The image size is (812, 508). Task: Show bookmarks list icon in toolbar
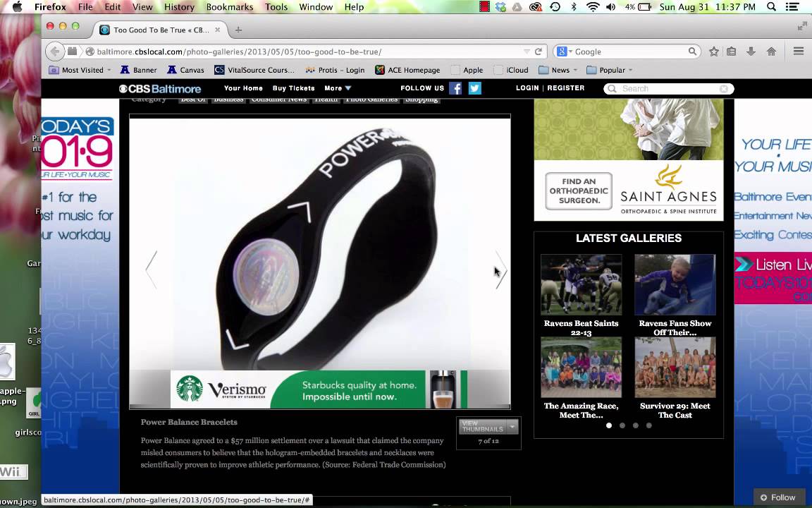[731, 52]
